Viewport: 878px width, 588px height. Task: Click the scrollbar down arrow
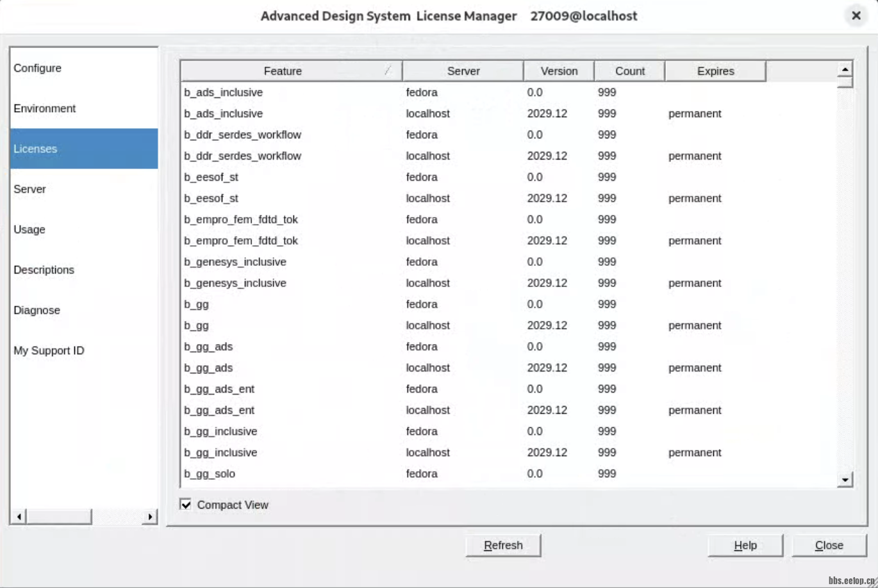(x=845, y=479)
